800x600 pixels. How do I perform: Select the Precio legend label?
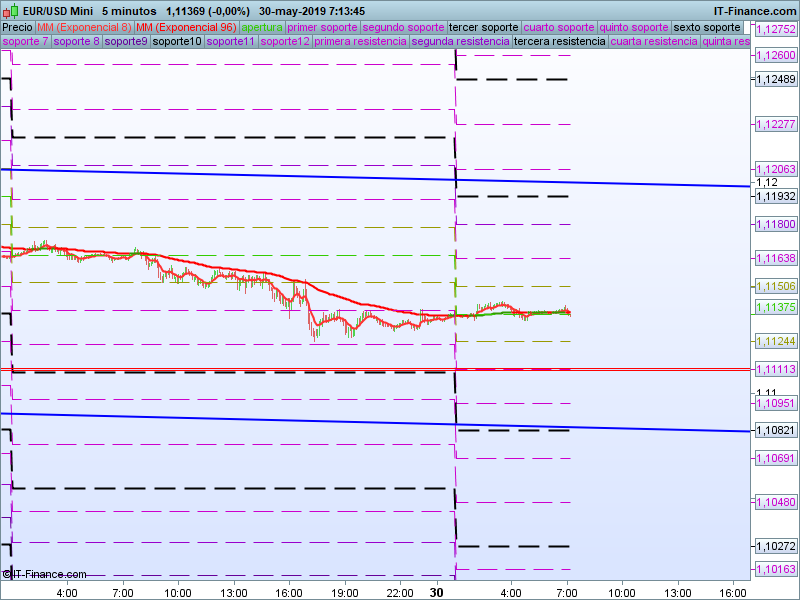click(17, 27)
